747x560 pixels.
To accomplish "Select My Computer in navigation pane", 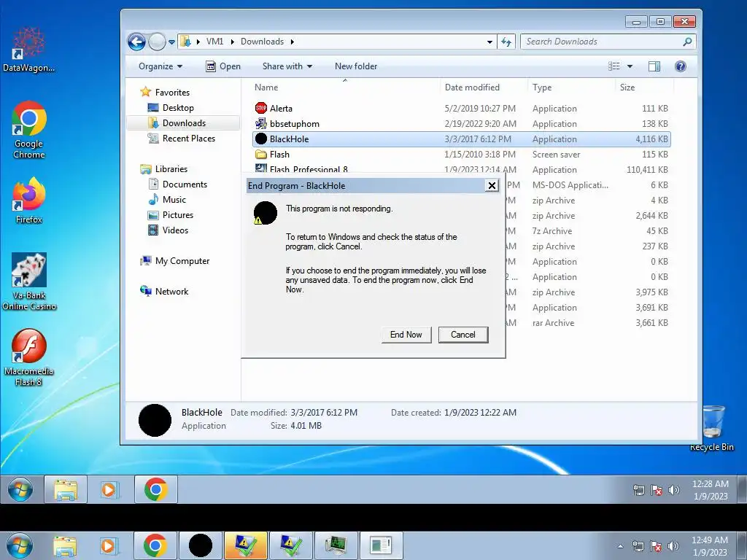I will pos(175,261).
